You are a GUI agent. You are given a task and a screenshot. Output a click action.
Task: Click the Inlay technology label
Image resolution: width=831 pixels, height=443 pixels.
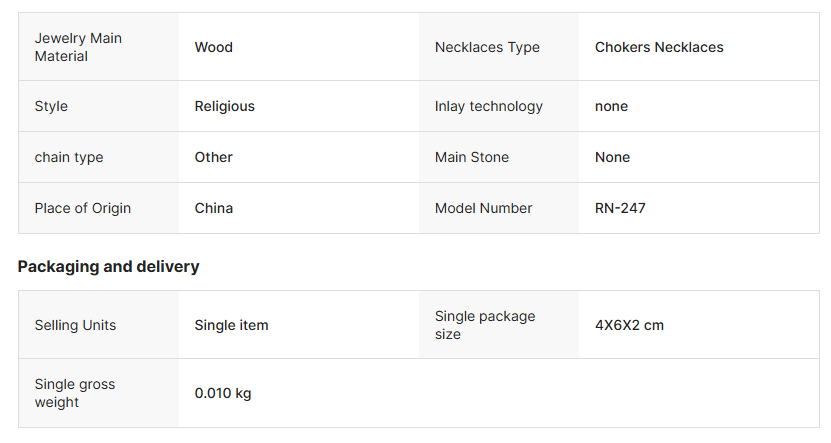pyautogui.click(x=488, y=106)
